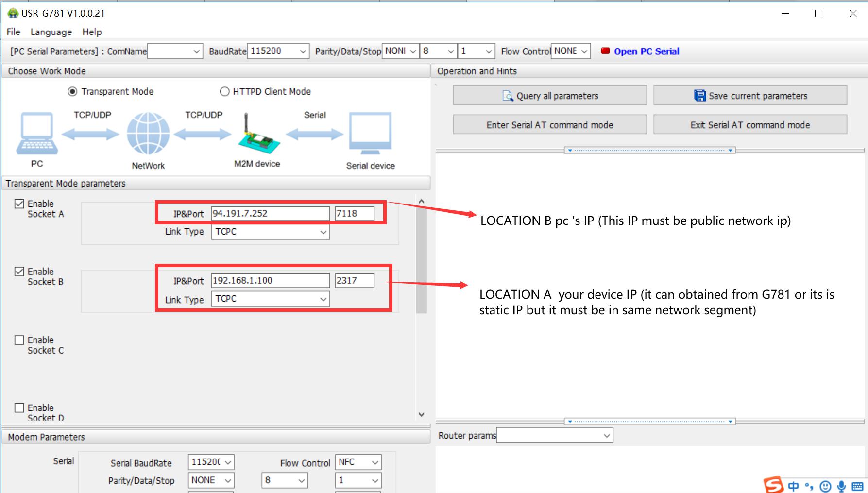
Task: Open the ComName dropdown
Action: pyautogui.click(x=175, y=51)
